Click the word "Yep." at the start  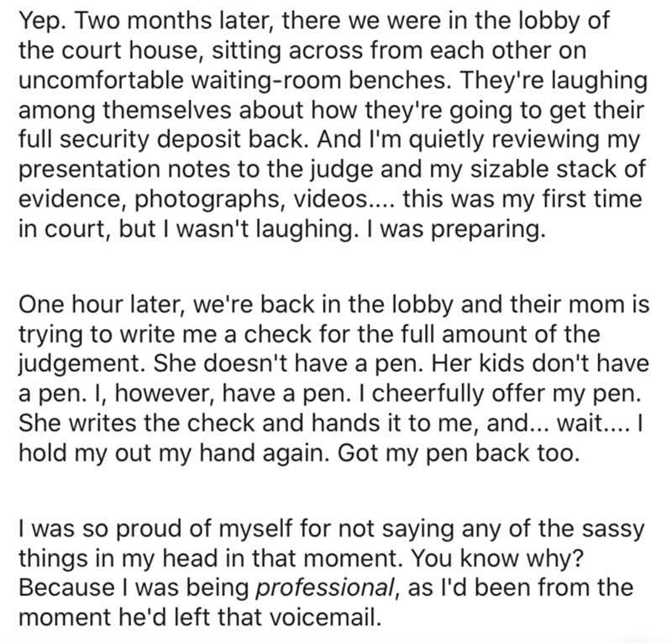41,18
